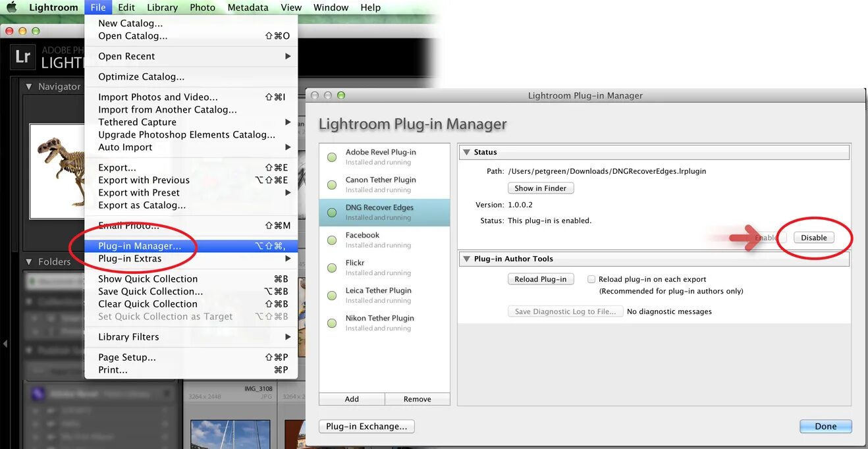Screen dimensions: 868x449
Task: Select Plug-in Manager... menu item
Action: (191, 246)
